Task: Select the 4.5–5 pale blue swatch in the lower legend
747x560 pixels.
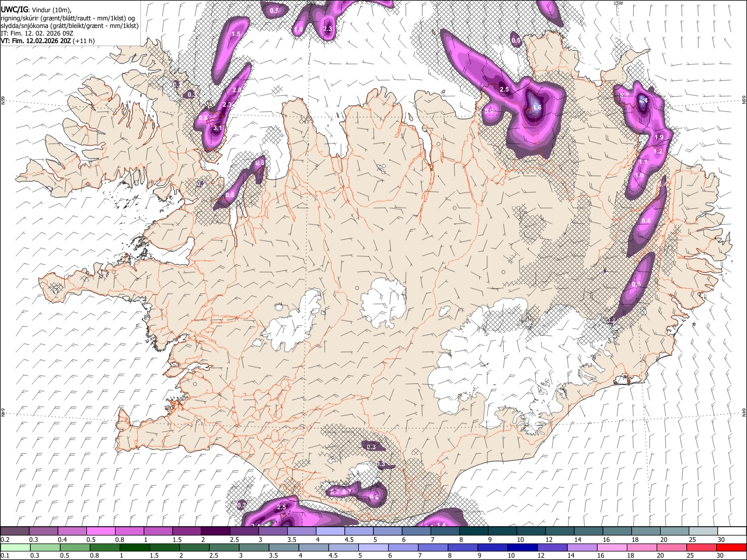Action: pyautogui.click(x=343, y=547)
